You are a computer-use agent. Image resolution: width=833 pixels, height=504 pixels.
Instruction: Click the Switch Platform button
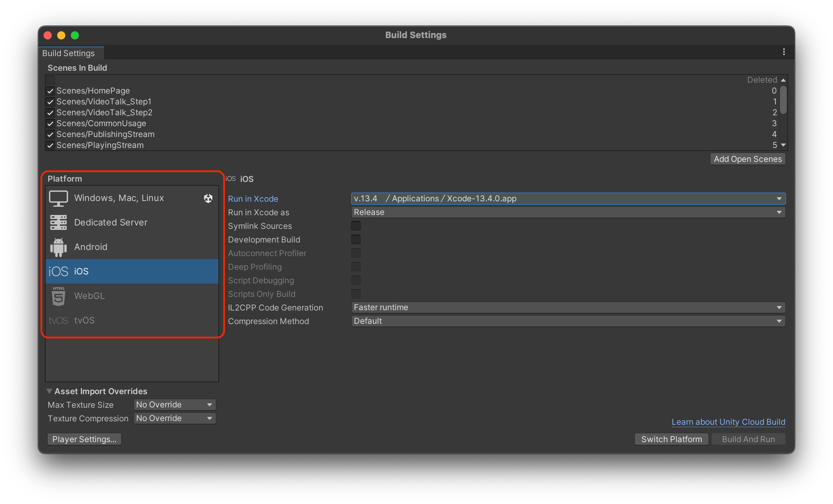click(671, 439)
